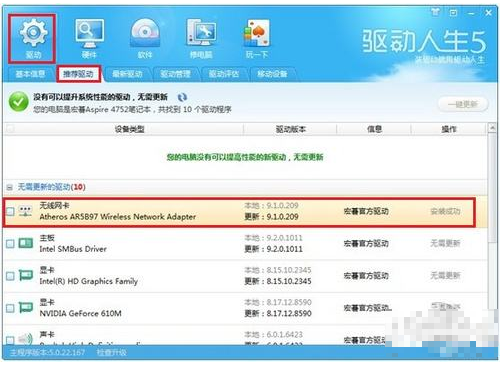Click the wireless network card device icon
Image resolution: width=501 pixels, height=365 pixels.
pos(26,211)
